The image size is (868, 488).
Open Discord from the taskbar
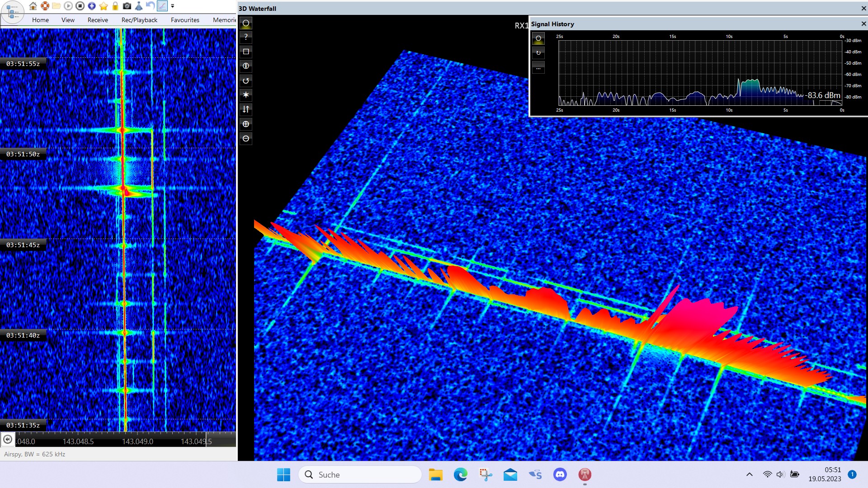560,474
